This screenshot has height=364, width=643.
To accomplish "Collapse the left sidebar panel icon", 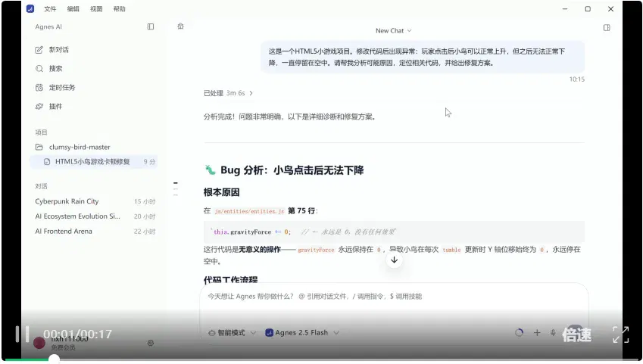I will tap(151, 26).
